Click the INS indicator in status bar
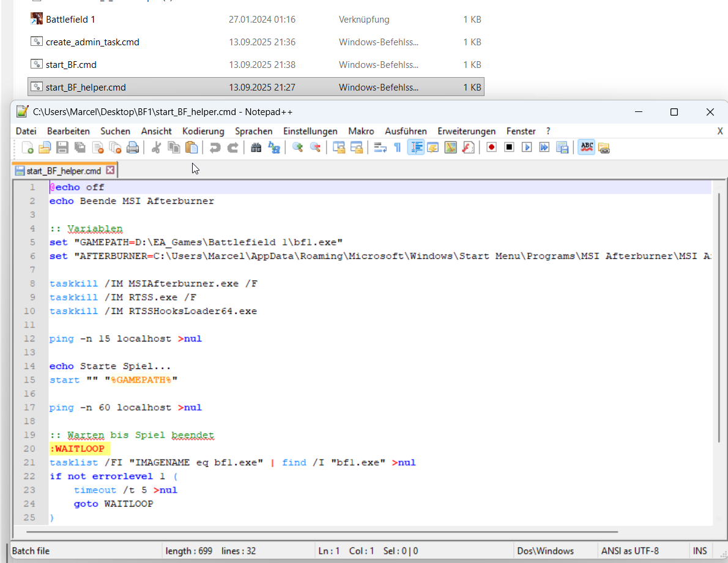The height and width of the screenshot is (563, 728). coord(700,551)
